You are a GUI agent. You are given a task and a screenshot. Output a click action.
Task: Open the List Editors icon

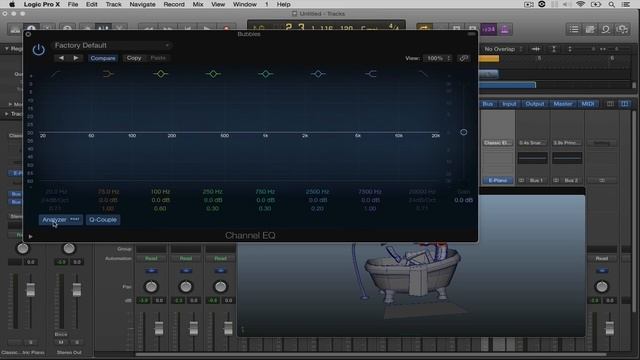[x=574, y=29]
